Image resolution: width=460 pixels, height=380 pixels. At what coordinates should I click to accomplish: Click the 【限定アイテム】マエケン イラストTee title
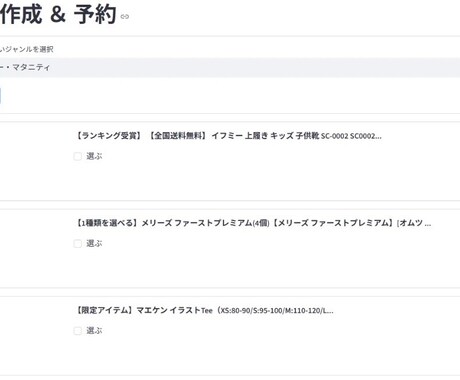(204, 310)
